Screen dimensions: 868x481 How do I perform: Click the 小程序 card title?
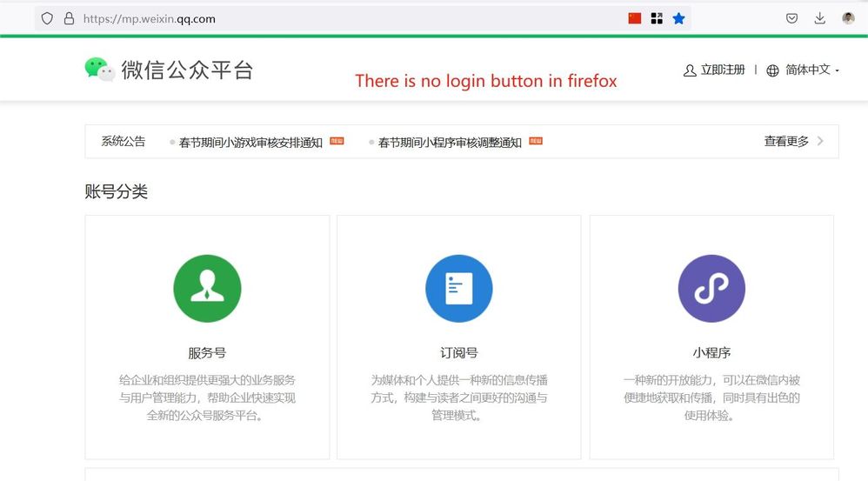tap(711, 352)
